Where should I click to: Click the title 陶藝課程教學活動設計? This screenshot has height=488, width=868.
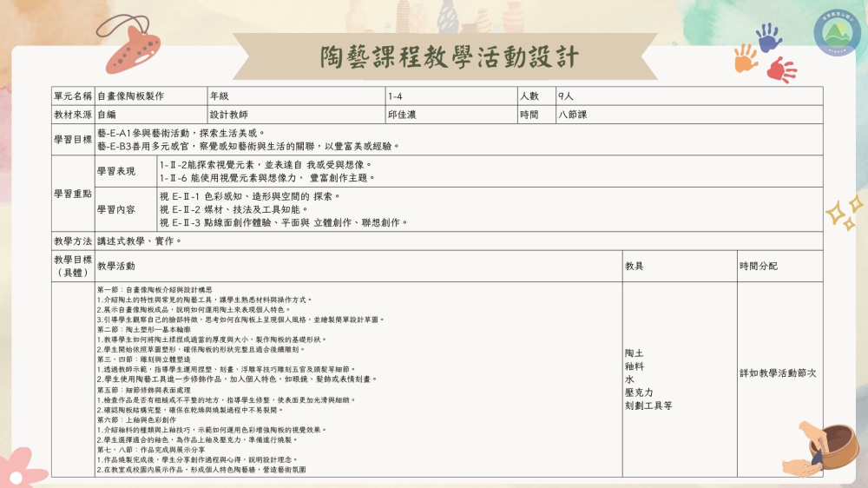click(x=450, y=57)
